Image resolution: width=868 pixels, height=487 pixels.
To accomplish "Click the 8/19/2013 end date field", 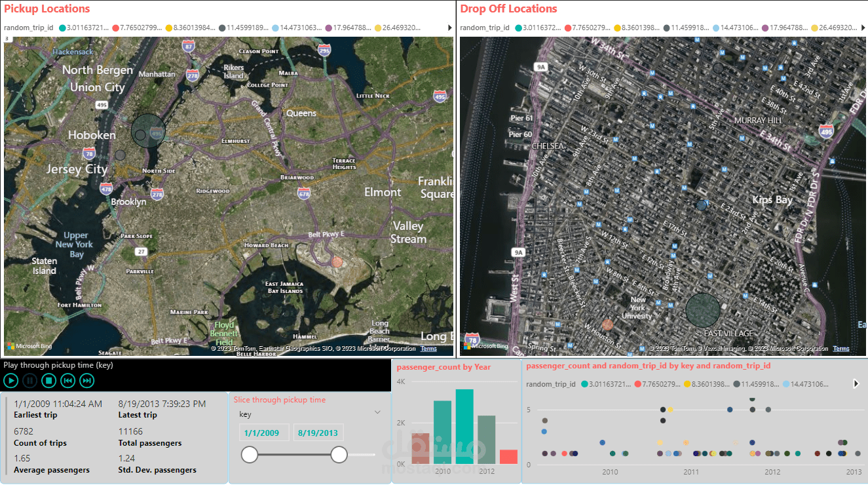I will 318,433.
